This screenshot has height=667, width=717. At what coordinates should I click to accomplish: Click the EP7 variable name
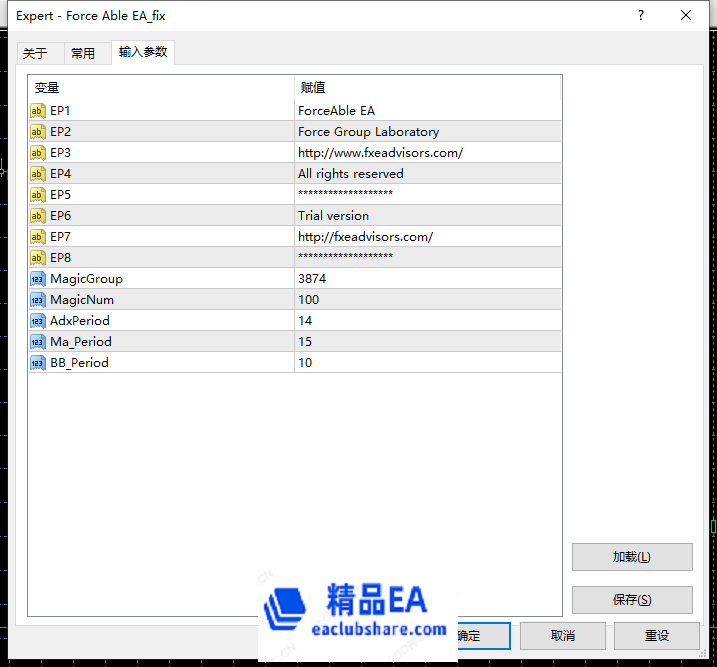tap(60, 237)
